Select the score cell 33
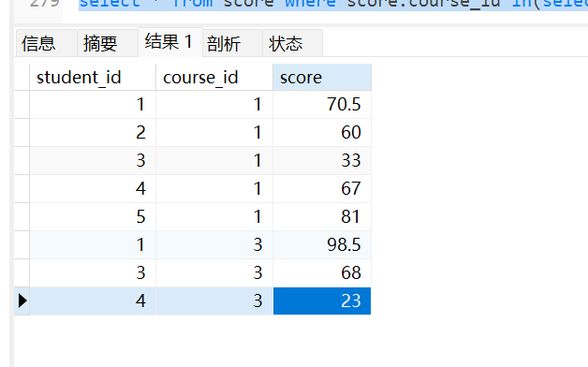Viewport: 588px width, 367px height. coord(322,160)
